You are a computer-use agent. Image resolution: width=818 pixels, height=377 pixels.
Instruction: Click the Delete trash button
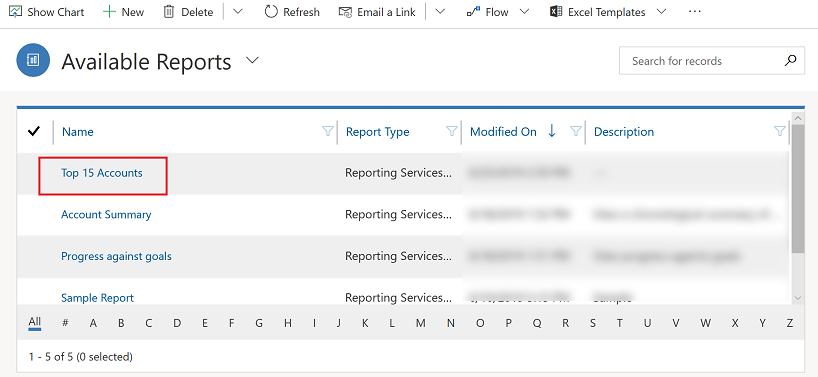pos(188,12)
